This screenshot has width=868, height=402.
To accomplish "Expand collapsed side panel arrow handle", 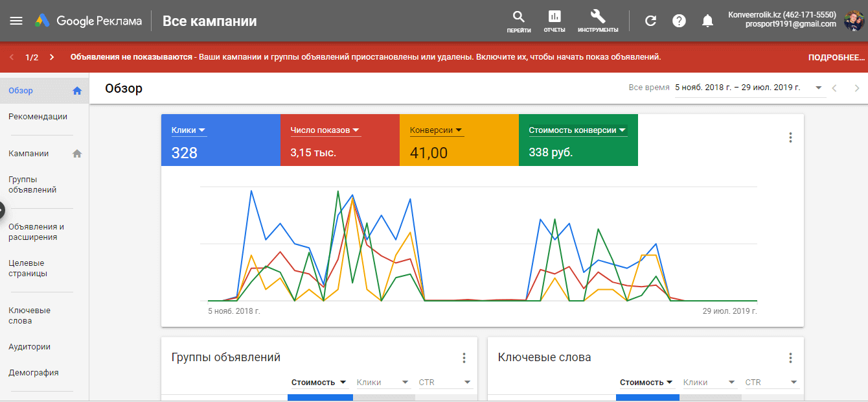I will click(x=2, y=210).
